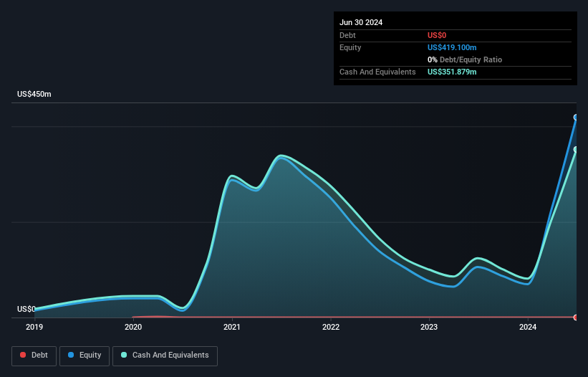Click the US$450m y-axis label
Viewport: 588px width, 377px height.
34,94
